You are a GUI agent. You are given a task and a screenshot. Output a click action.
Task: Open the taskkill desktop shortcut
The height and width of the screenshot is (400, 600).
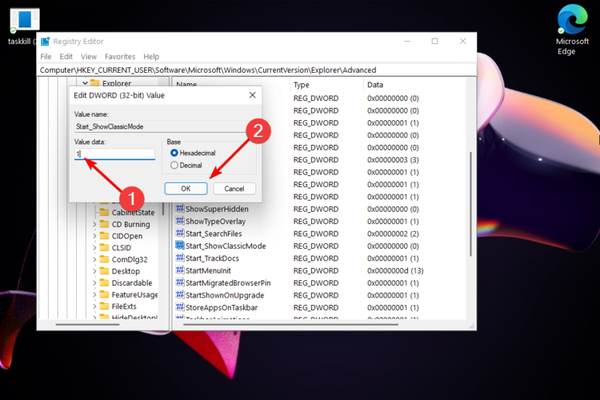24,27
